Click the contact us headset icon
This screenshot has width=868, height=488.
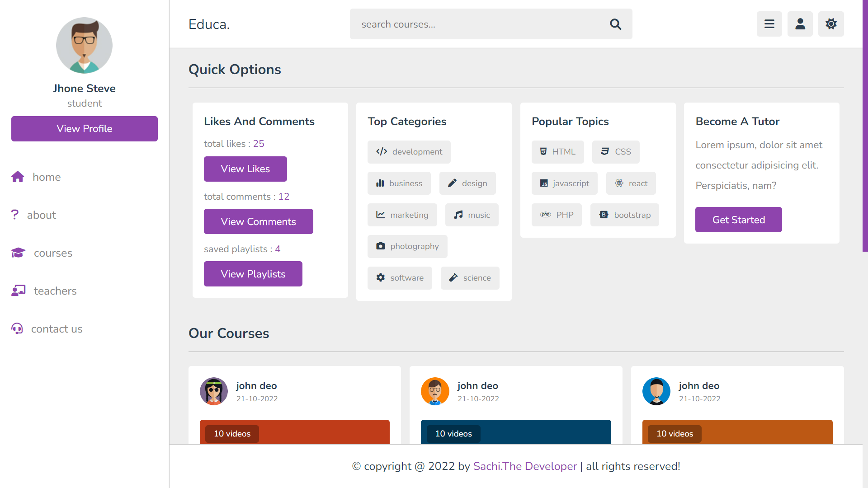coord(17,328)
